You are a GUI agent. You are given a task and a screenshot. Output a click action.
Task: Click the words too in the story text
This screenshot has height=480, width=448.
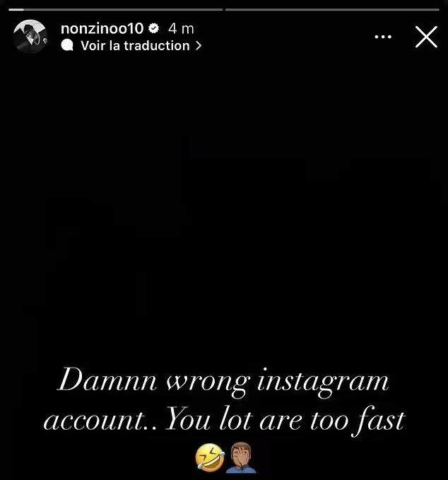(329, 421)
